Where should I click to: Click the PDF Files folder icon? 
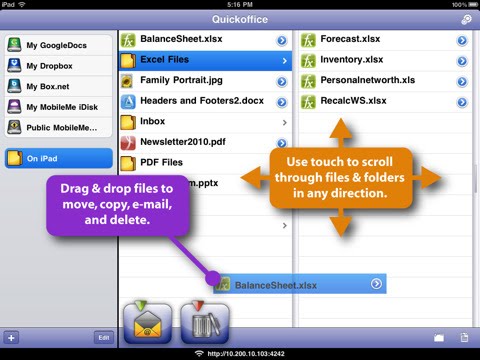128,163
